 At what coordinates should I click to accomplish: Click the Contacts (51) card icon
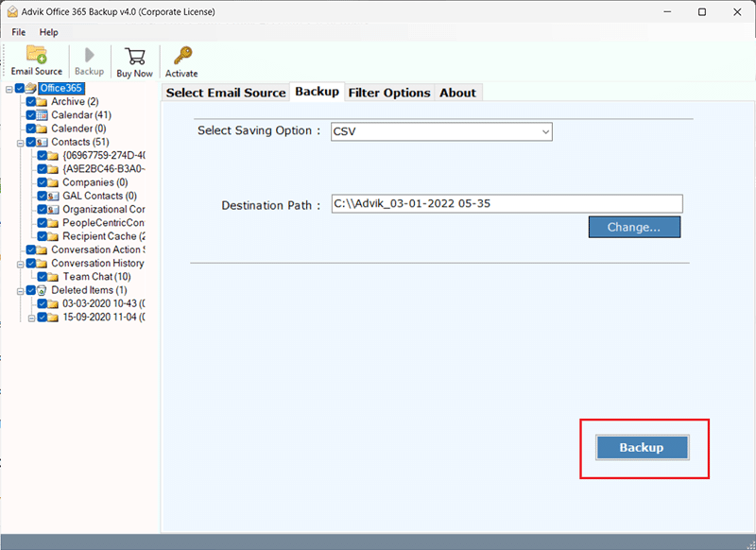(42, 142)
